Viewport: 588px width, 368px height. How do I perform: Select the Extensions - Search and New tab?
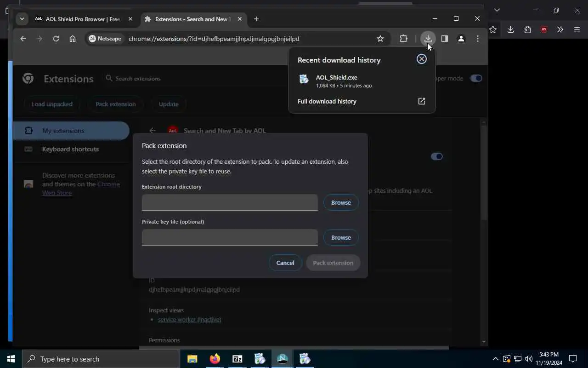[x=192, y=19]
